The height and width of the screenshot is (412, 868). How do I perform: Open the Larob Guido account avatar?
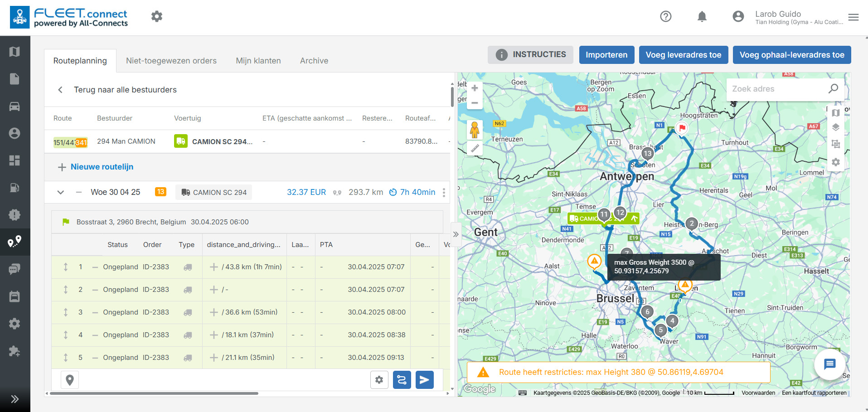point(738,16)
